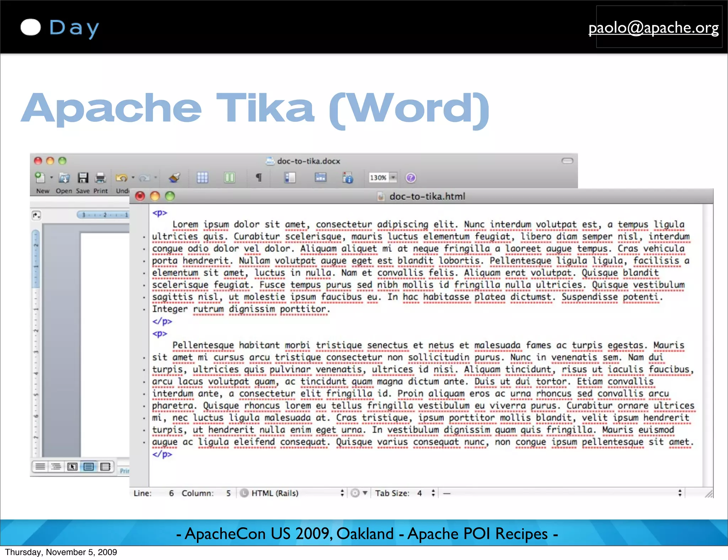Expand the Redo history dropdown arrow
Viewport: 728px width, 560px height.
pos(155,177)
